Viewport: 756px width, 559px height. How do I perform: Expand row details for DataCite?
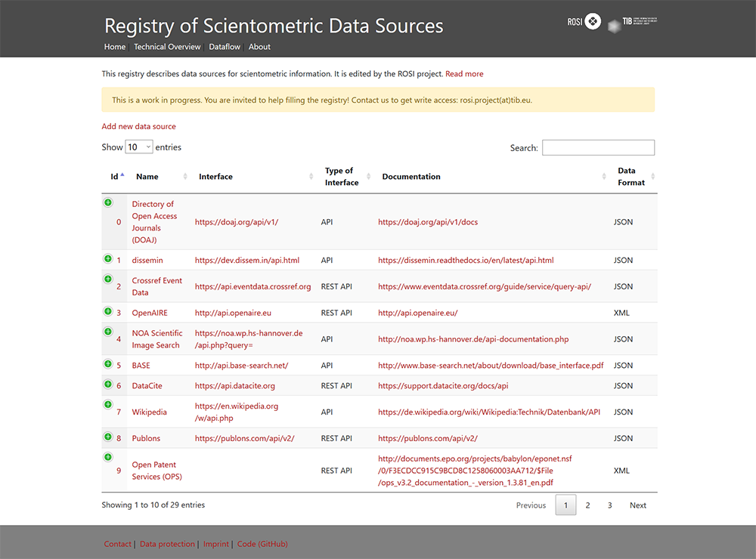coord(108,384)
